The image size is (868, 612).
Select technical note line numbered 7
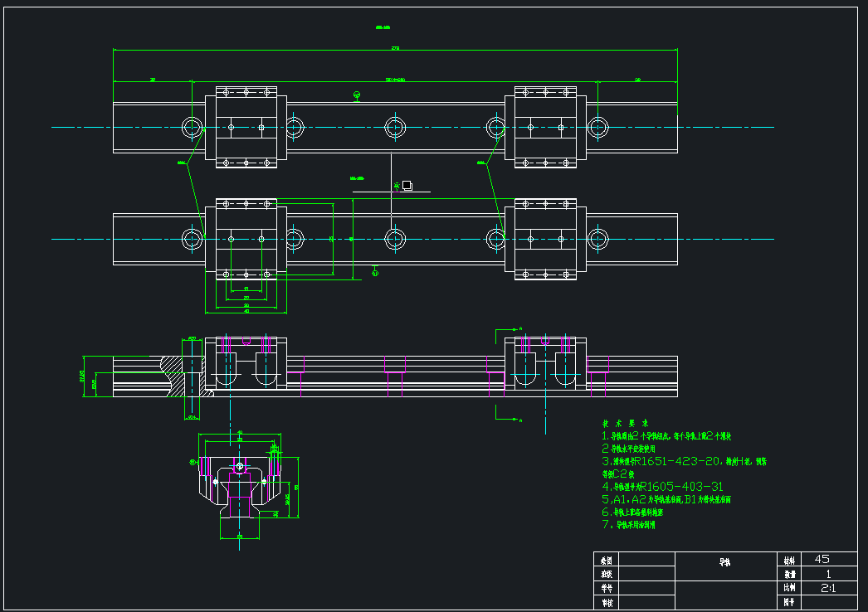pos(629,525)
